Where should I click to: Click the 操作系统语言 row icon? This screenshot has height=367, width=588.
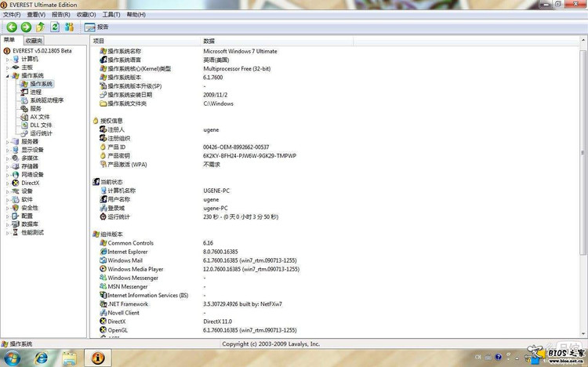pos(103,60)
